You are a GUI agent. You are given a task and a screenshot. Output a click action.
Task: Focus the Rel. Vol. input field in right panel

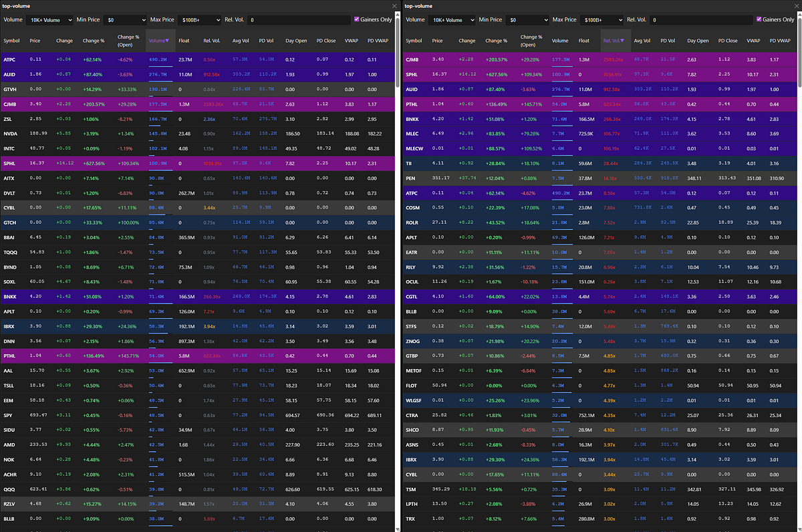point(700,21)
